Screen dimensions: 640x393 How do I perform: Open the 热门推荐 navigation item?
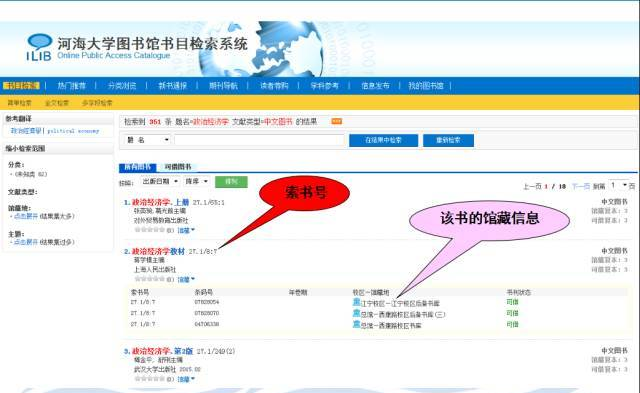coord(71,86)
